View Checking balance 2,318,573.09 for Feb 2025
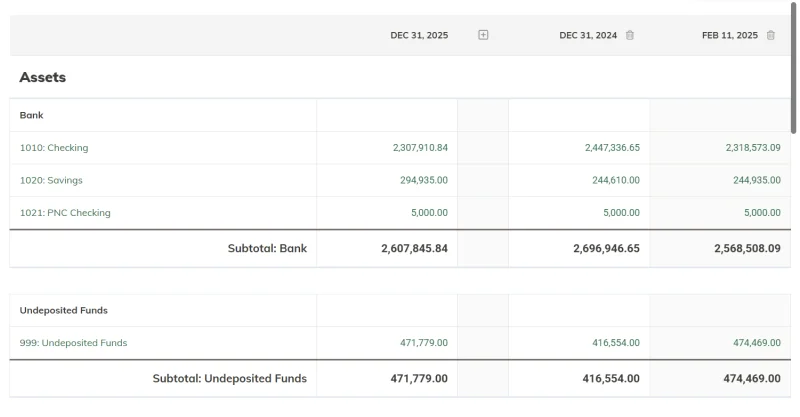This screenshot has height=417, width=800. pyautogui.click(x=753, y=148)
